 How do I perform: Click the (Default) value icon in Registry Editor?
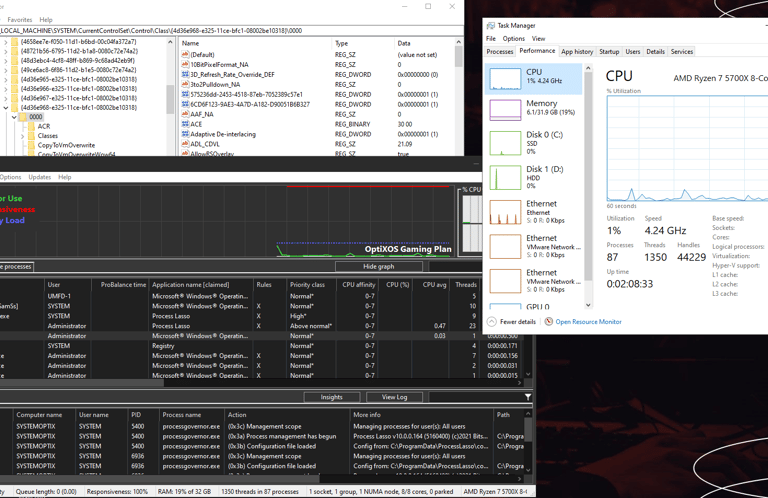coord(185,54)
